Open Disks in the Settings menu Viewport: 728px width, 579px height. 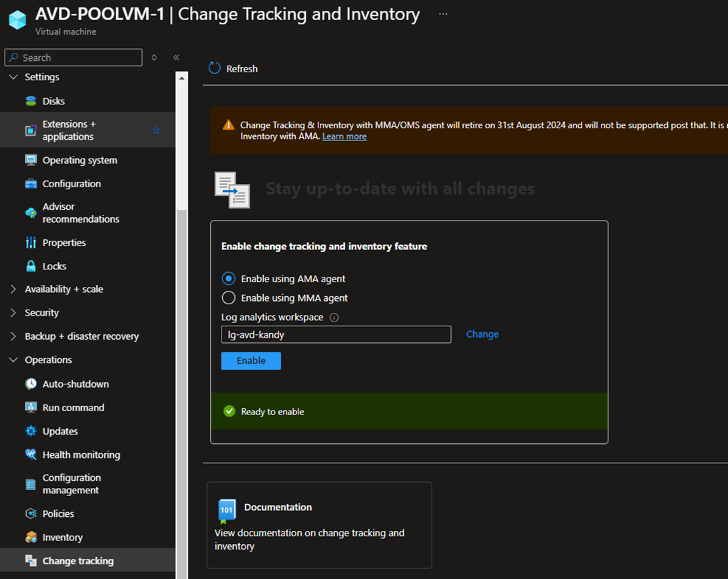tap(88, 101)
